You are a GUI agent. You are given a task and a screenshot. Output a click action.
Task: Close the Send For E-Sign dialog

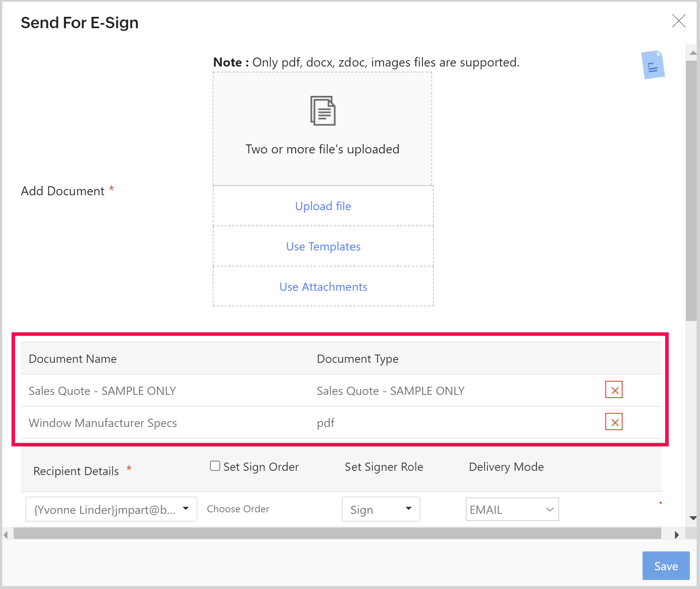coord(678,21)
